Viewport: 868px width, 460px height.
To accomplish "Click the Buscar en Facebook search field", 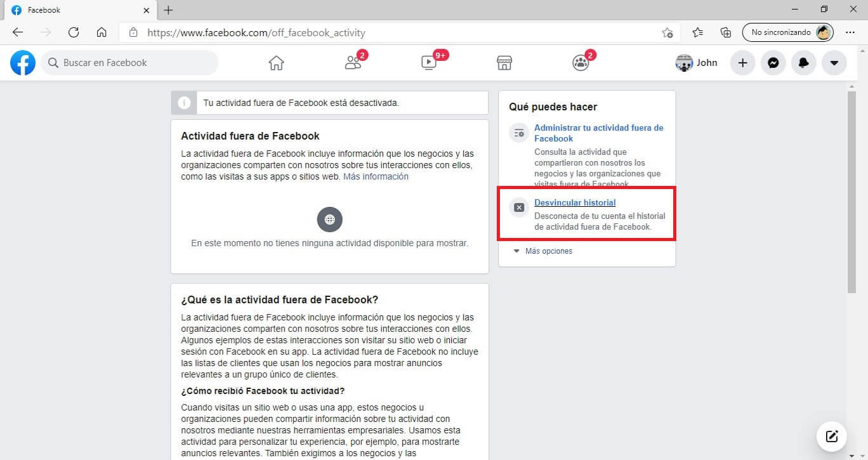I will pyautogui.click(x=130, y=63).
